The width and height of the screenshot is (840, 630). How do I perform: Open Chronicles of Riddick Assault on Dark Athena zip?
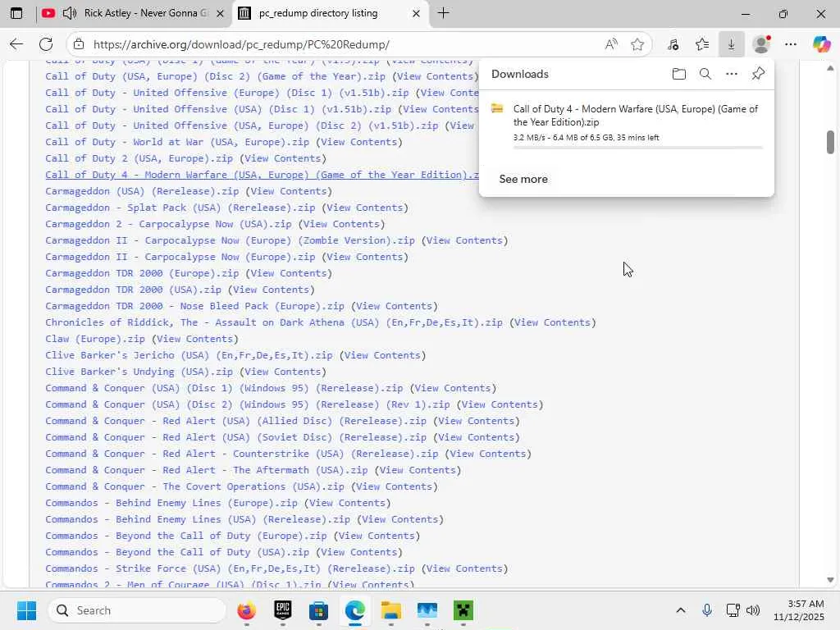[x=274, y=322]
